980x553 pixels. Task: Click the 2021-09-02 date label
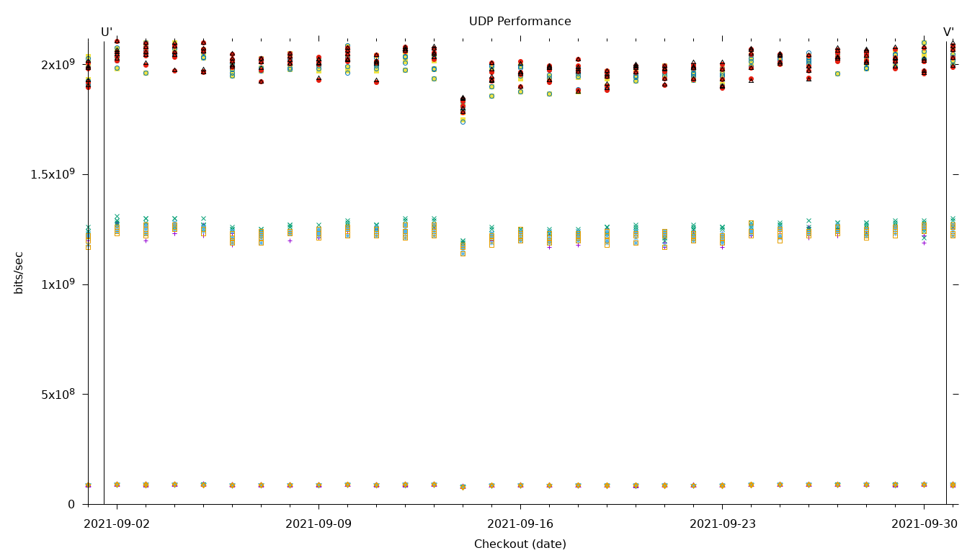click(x=117, y=524)
